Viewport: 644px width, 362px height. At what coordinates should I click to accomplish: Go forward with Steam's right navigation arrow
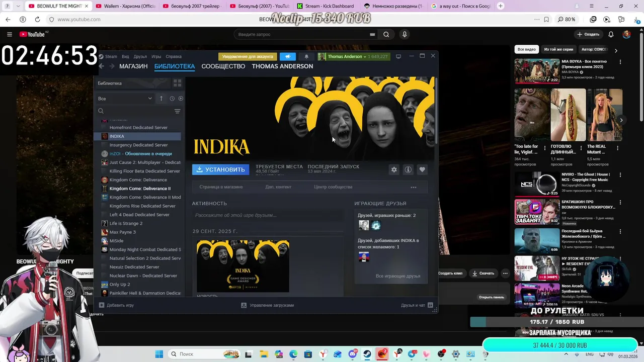click(x=112, y=66)
